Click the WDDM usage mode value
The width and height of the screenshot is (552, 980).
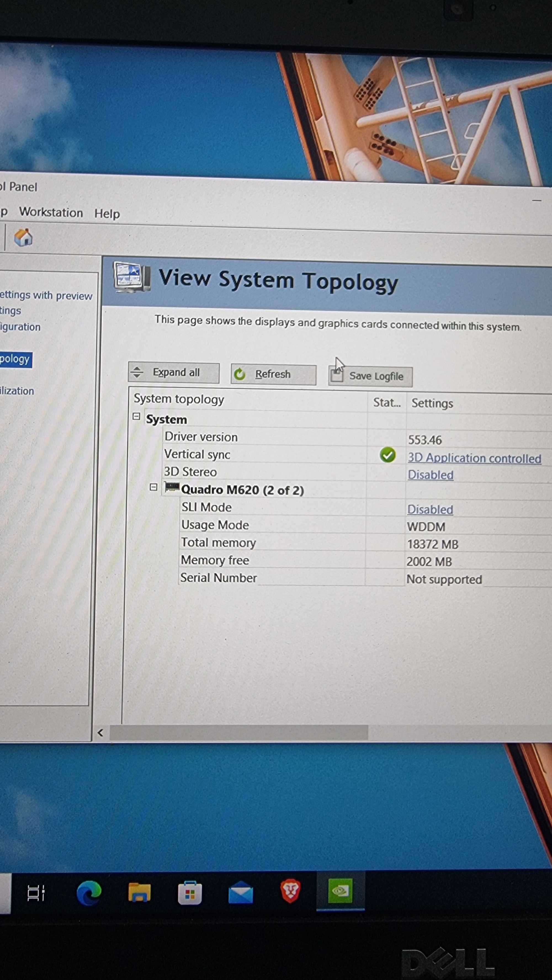click(426, 527)
